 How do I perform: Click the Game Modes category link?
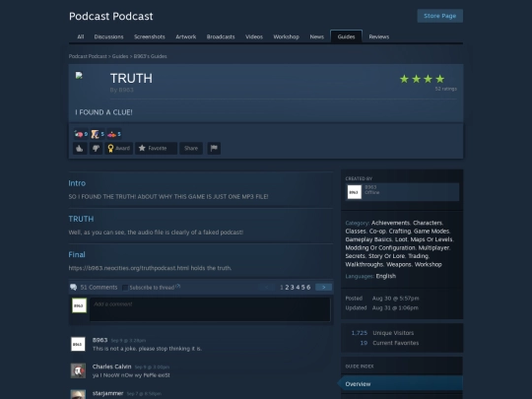[x=432, y=232]
